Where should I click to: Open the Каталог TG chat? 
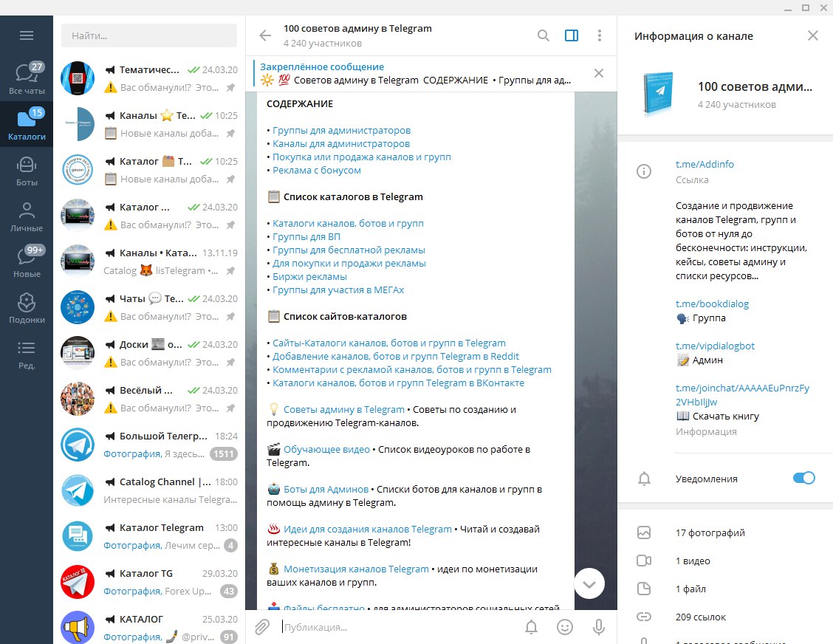[x=148, y=582]
